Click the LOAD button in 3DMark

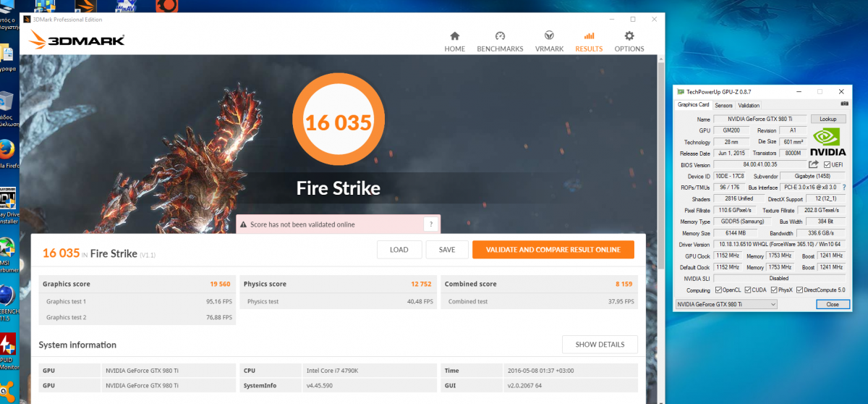click(399, 250)
